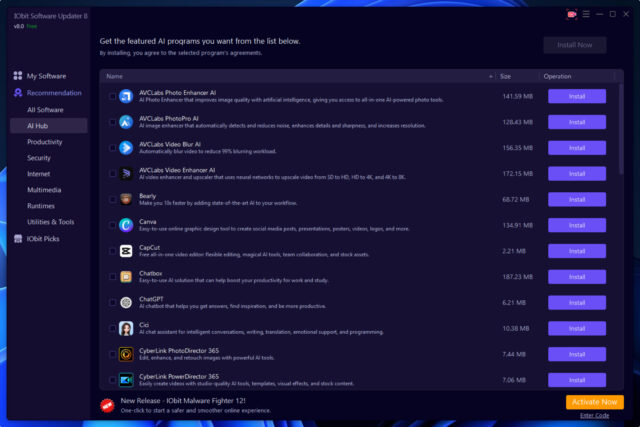Click the AVCLabs Photo Enhancer AI app icon
The width and height of the screenshot is (640, 427).
click(126, 96)
